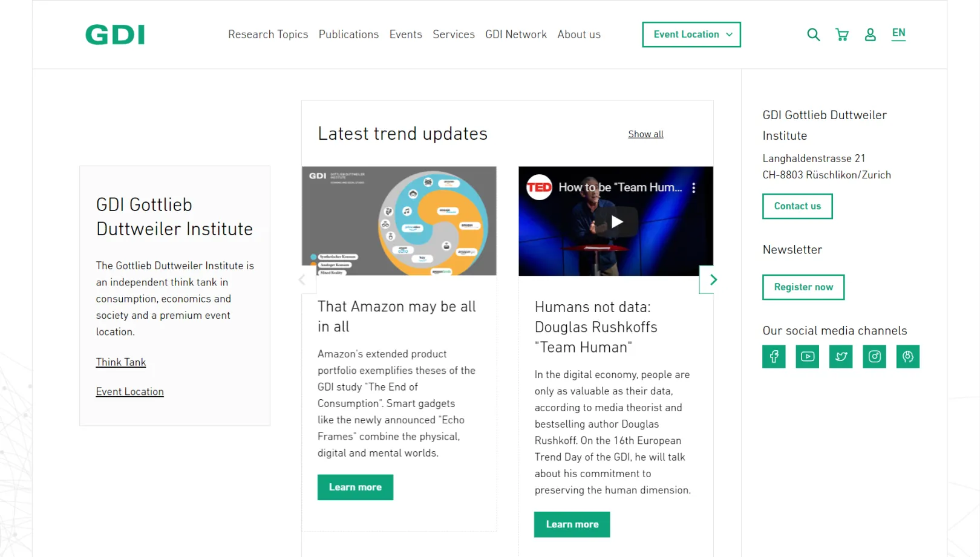Screen dimensions: 980x557
Task: Select the "CH-8803 Rüschlikon/Zurich" address line
Action: pyautogui.click(x=826, y=175)
